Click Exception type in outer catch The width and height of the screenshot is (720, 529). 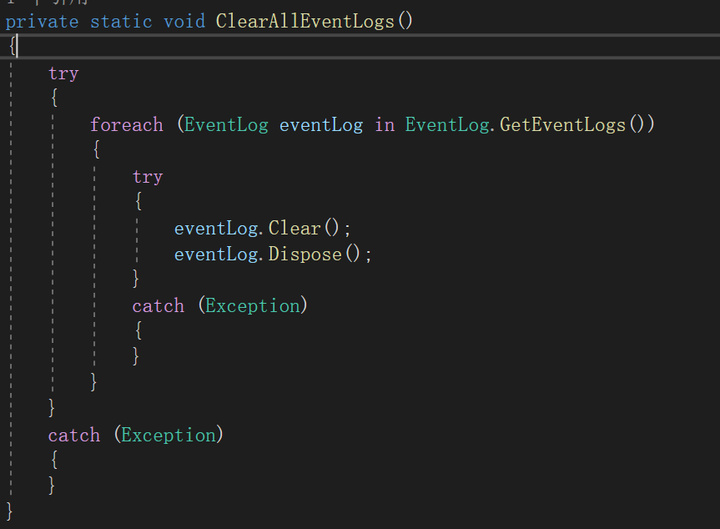tap(168, 435)
